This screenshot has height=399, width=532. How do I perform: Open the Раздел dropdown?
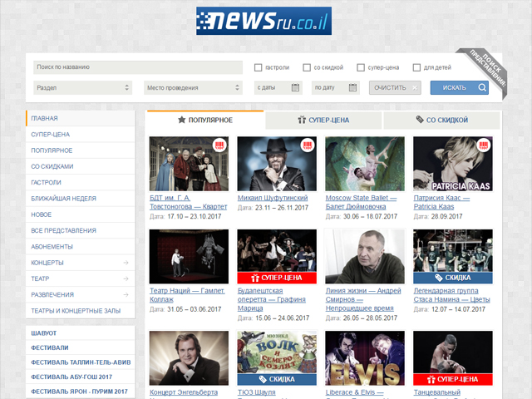[x=82, y=87]
